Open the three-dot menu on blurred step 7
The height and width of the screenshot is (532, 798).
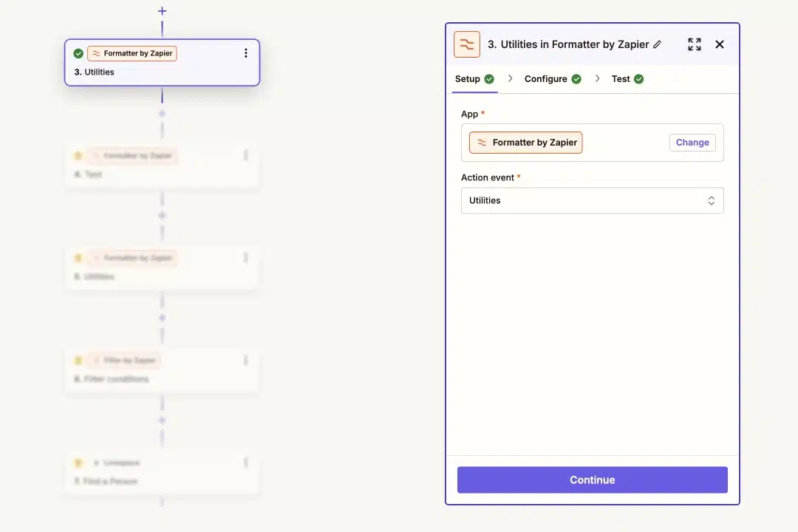point(246,463)
